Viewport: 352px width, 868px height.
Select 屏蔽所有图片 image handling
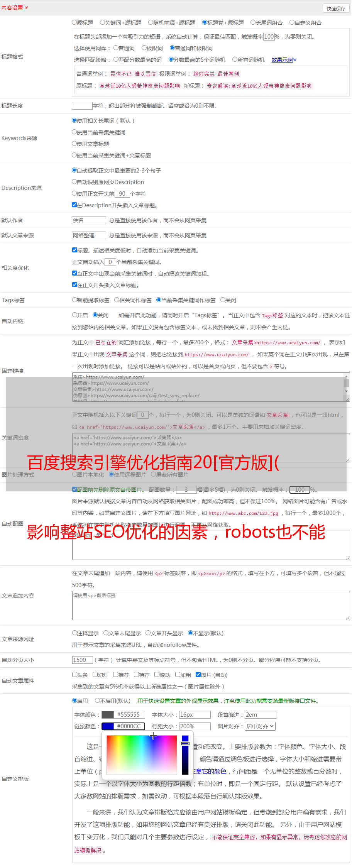(154, 474)
